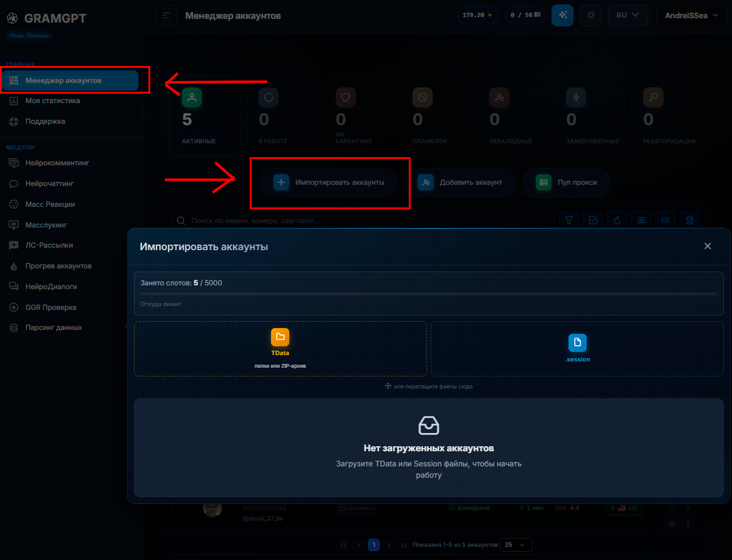
Task: Click the Импортировать аккаунты button
Action: click(x=329, y=182)
